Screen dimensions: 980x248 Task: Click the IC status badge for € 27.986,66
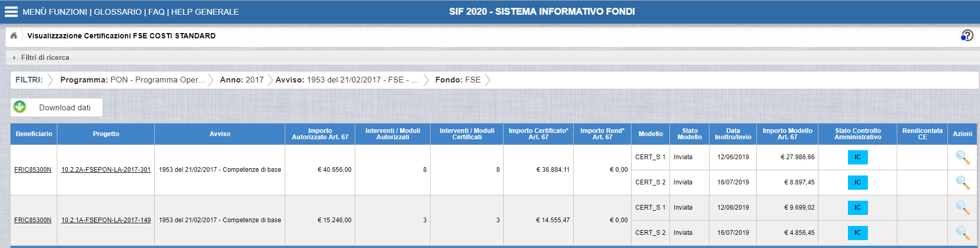[x=857, y=157]
